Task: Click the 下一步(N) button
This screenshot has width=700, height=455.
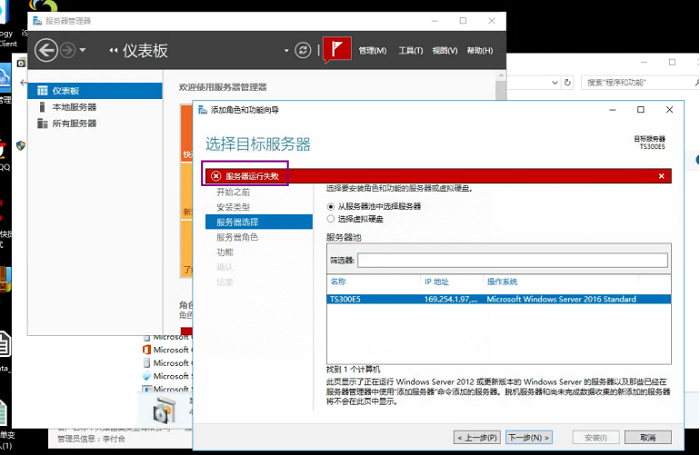Action: pos(529,438)
